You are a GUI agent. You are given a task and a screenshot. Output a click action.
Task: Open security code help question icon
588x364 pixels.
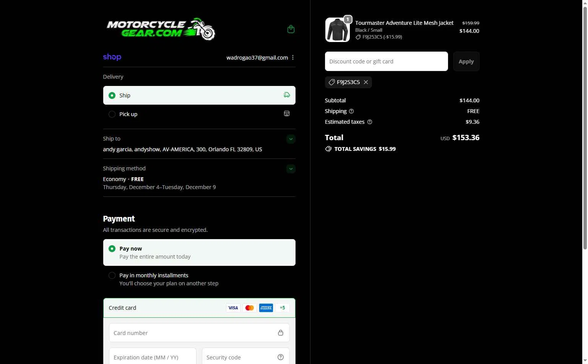click(x=281, y=357)
